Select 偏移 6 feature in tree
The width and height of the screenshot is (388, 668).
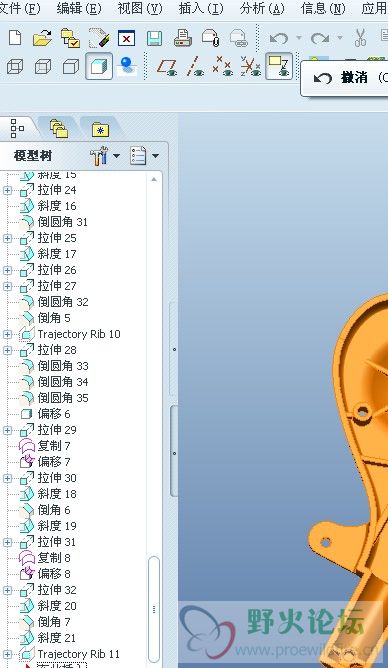(54, 414)
